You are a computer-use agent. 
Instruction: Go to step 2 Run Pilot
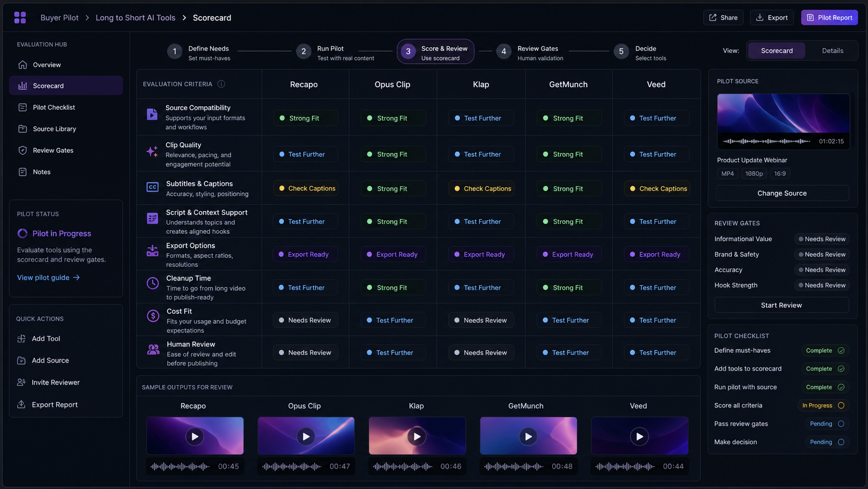pyautogui.click(x=335, y=52)
